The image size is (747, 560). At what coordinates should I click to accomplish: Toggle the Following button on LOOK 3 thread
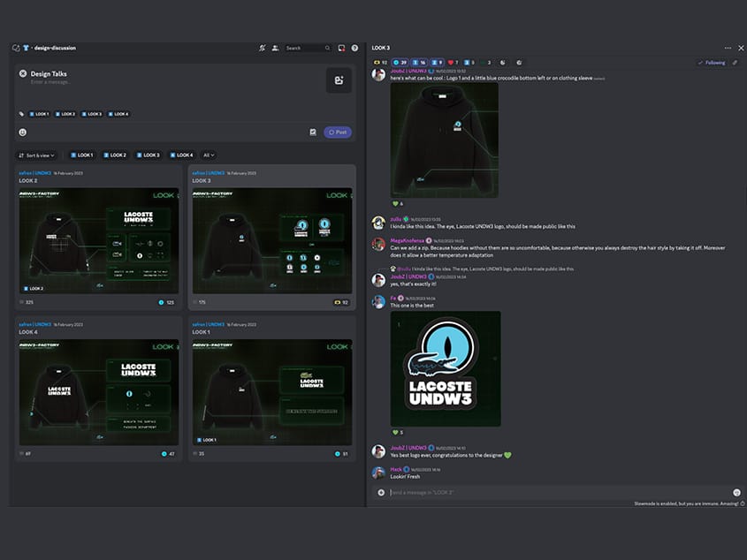point(712,63)
